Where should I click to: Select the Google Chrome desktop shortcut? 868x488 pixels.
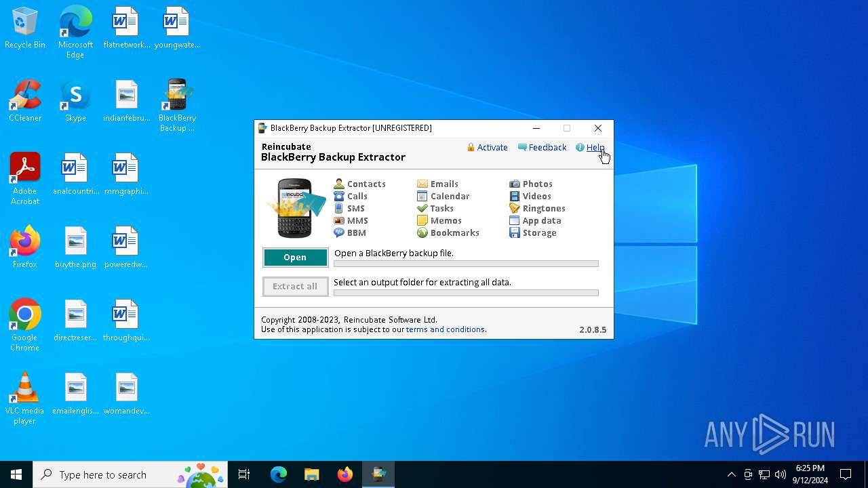(x=25, y=325)
